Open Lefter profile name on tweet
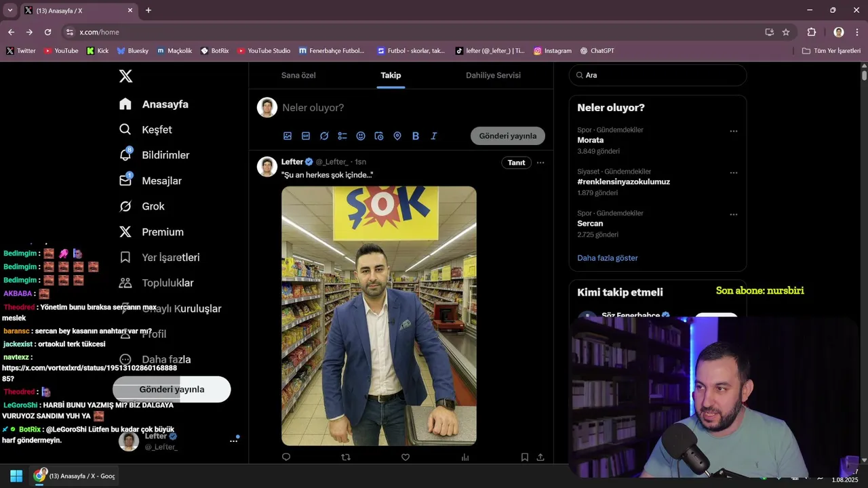Image resolution: width=868 pixels, height=488 pixels. click(x=292, y=162)
